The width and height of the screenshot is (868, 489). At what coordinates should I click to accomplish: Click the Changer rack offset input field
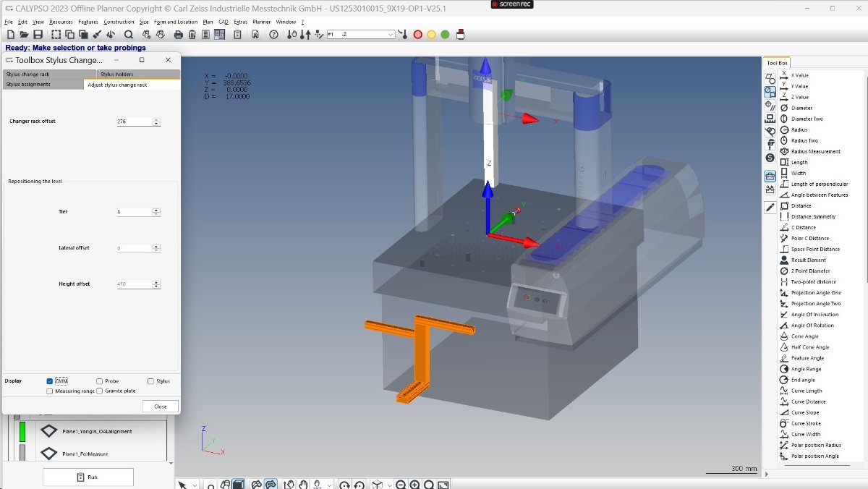(134, 122)
